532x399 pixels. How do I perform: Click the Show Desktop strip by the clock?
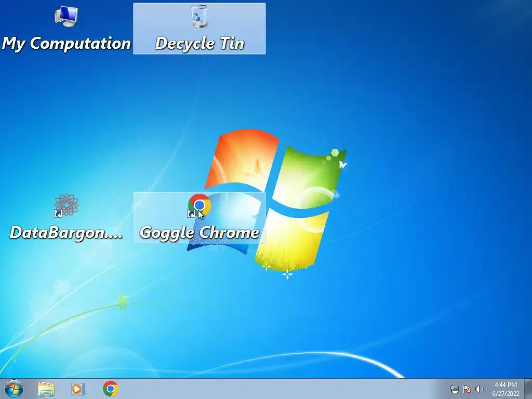pos(528,389)
